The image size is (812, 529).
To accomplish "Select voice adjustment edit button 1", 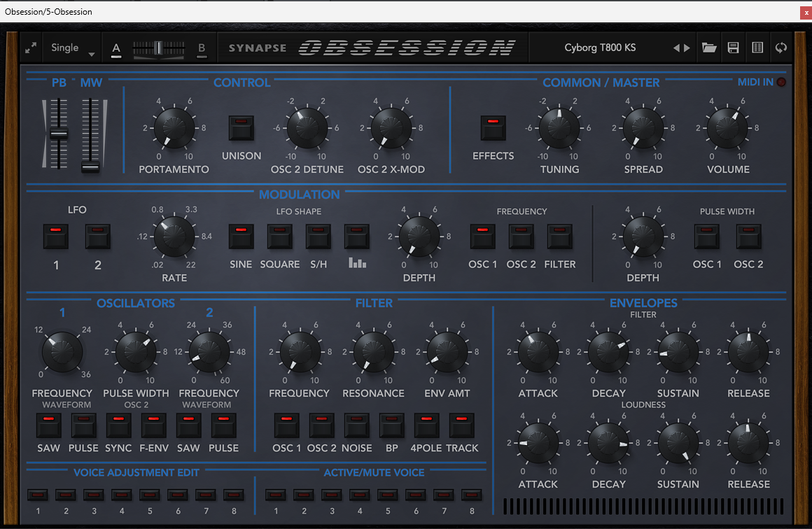I will pos(38,495).
